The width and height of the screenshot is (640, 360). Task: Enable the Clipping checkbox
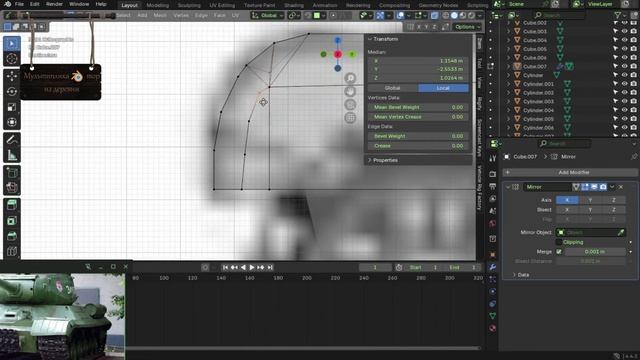559,242
